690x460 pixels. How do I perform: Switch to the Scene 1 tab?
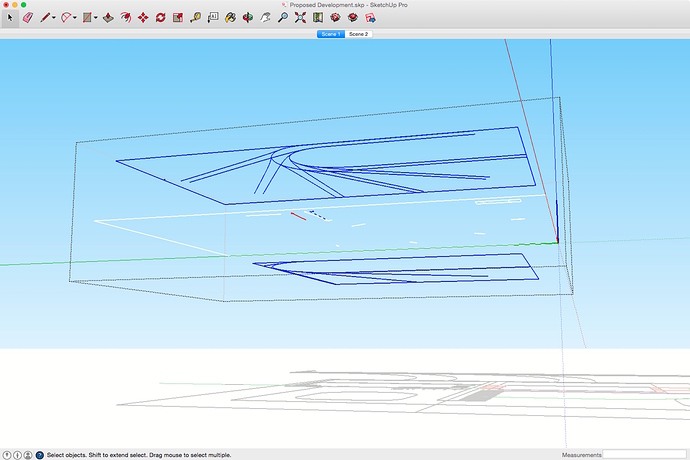(x=331, y=34)
